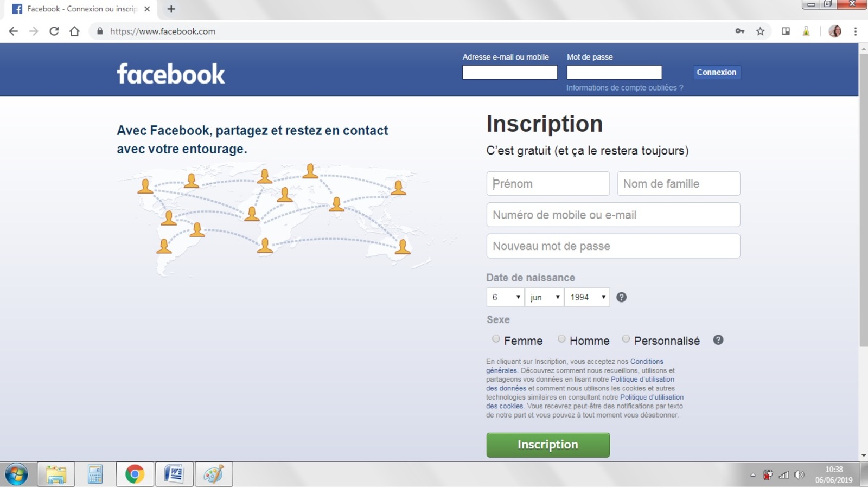Open saved passwords key icon

[x=740, y=31]
